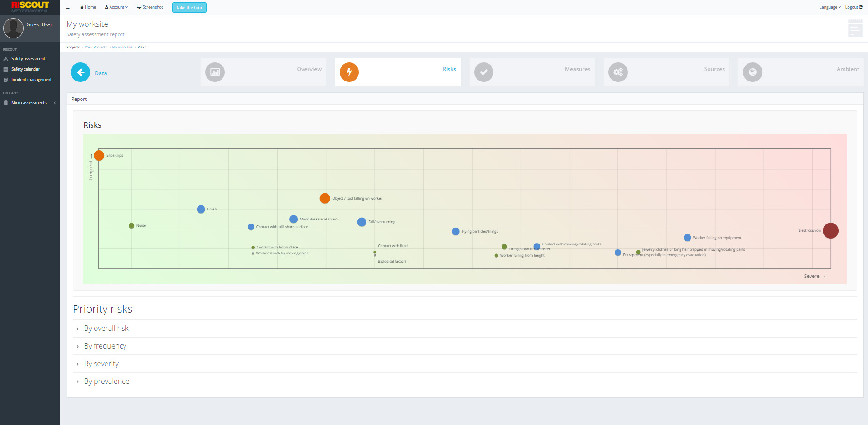Expand the By overall risk section
This screenshot has width=868, height=425.
pyautogui.click(x=106, y=329)
